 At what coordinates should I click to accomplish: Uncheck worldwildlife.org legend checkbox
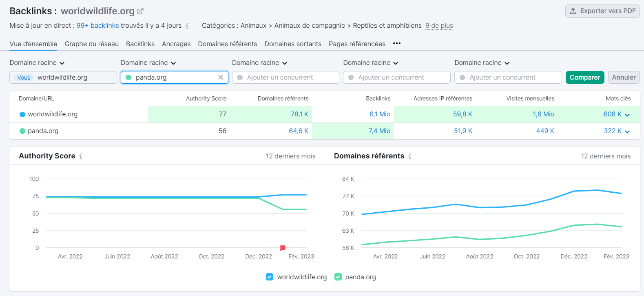pos(270,277)
